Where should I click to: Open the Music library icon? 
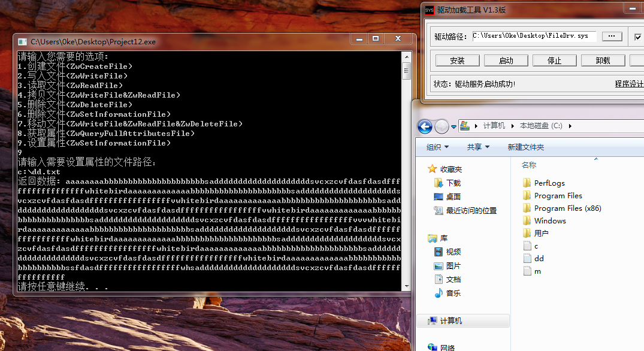pyautogui.click(x=439, y=293)
